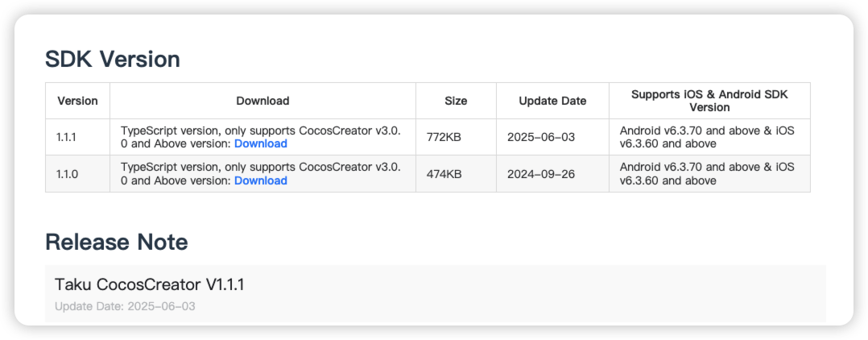
Task: Click the Supports iOS & Android SDK Version header
Action: click(x=709, y=101)
